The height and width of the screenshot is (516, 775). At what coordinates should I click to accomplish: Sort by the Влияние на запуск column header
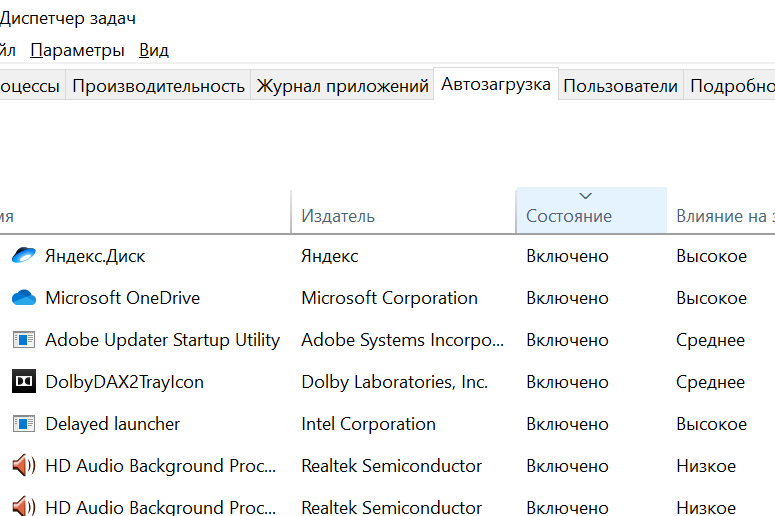pyautogui.click(x=721, y=212)
